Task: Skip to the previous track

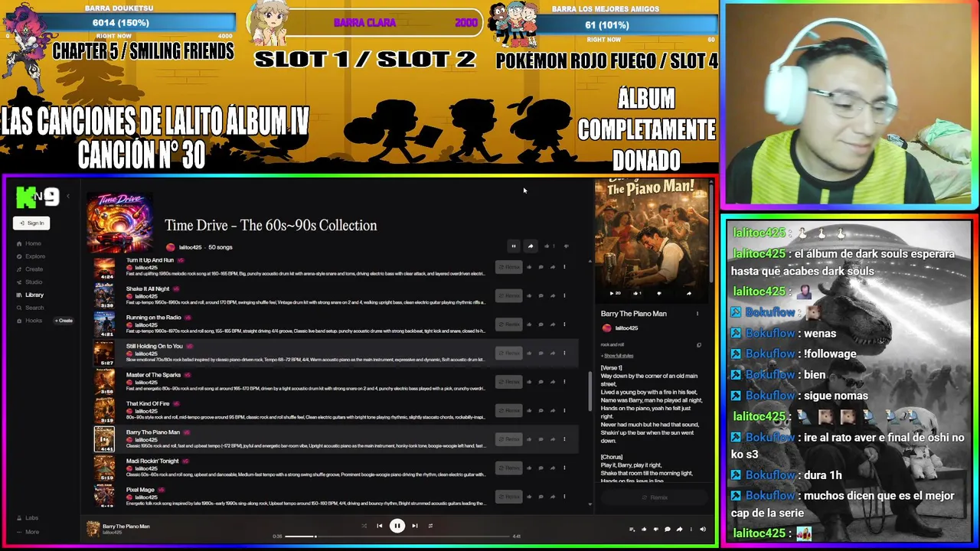Action: 379,526
